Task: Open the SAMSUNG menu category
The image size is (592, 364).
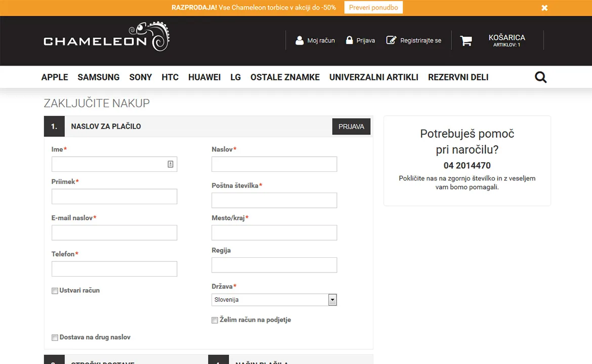Action: pyautogui.click(x=99, y=77)
